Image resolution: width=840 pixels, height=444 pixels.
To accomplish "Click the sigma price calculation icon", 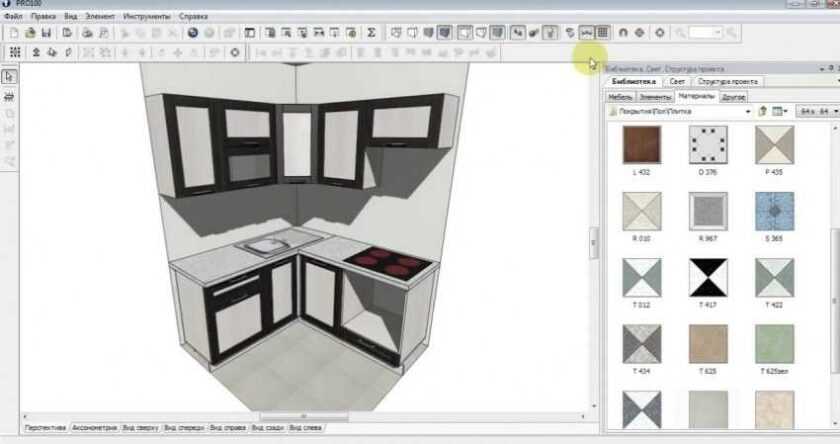I will 372,33.
